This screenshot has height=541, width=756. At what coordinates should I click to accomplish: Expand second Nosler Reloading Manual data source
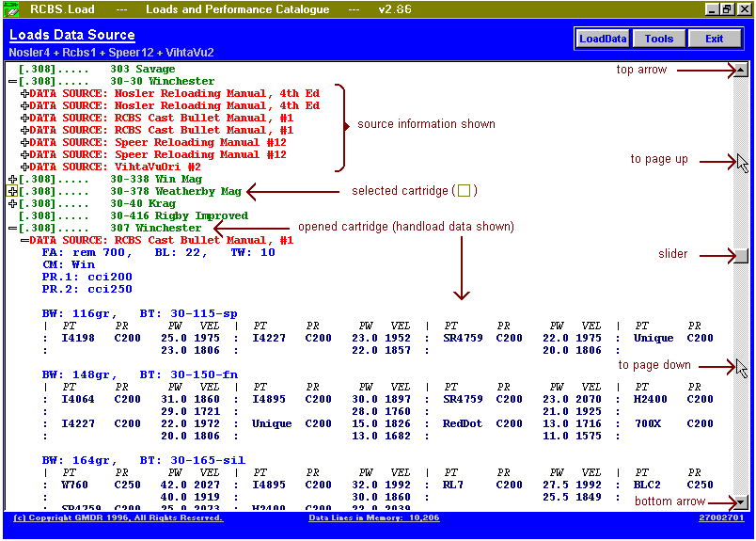(24, 105)
